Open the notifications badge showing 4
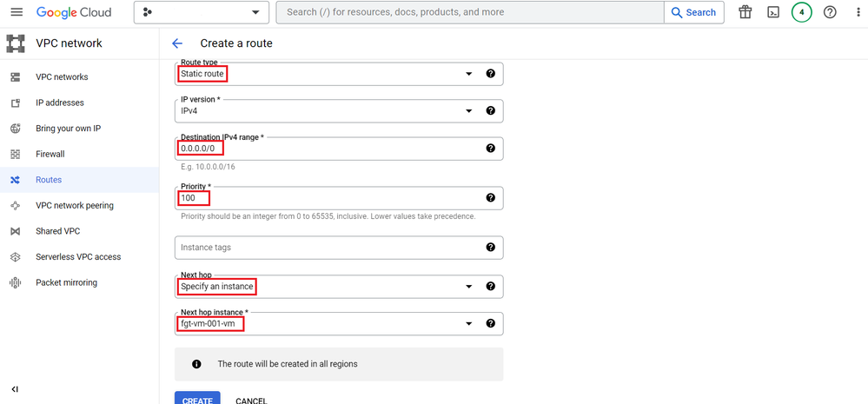868x404 pixels. pyautogui.click(x=801, y=12)
